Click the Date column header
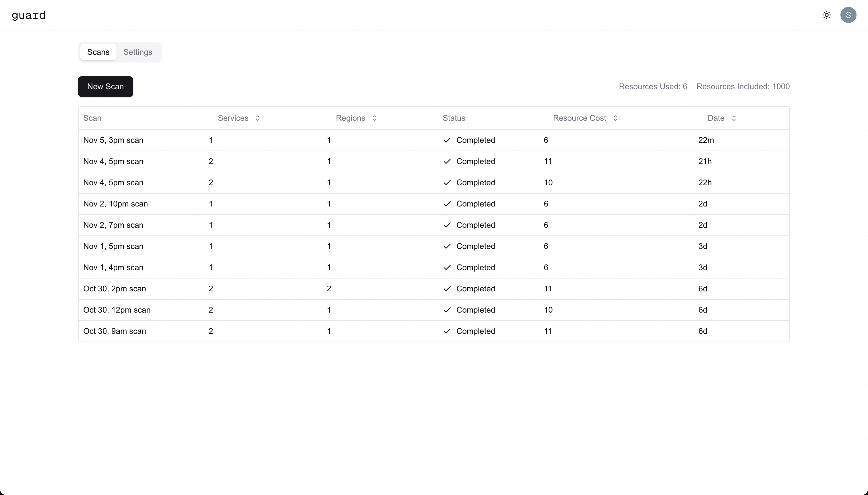868x495 pixels. 716,118
